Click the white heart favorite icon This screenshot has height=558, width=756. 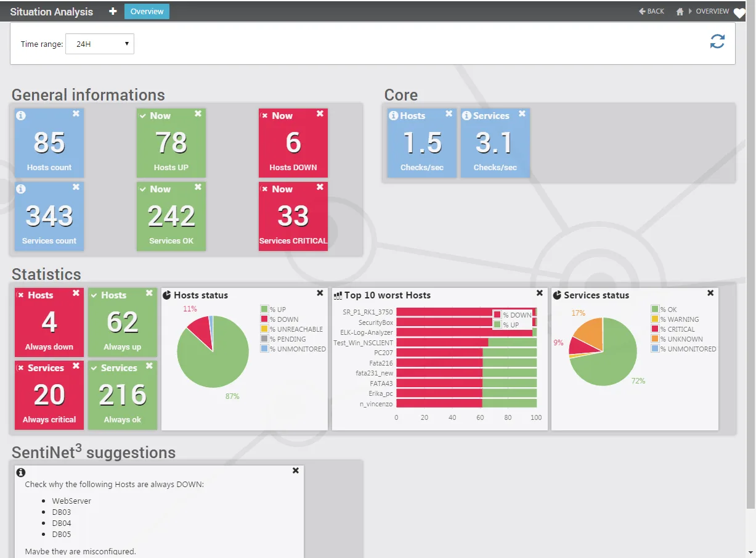pyautogui.click(x=739, y=13)
